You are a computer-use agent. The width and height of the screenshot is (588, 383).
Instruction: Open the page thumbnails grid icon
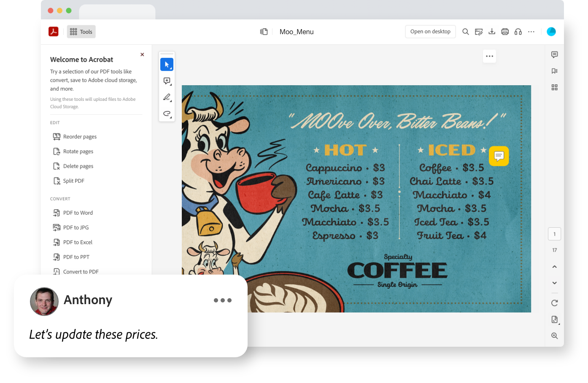point(555,87)
